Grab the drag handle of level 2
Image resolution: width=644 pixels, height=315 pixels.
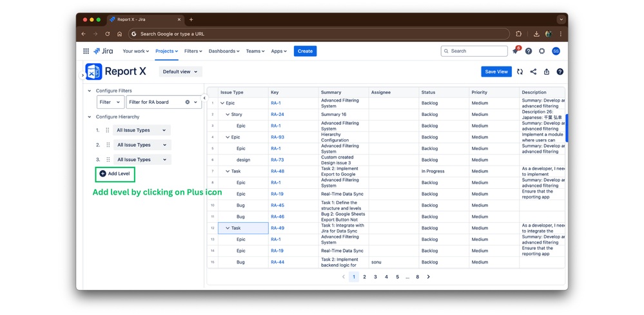(x=108, y=145)
